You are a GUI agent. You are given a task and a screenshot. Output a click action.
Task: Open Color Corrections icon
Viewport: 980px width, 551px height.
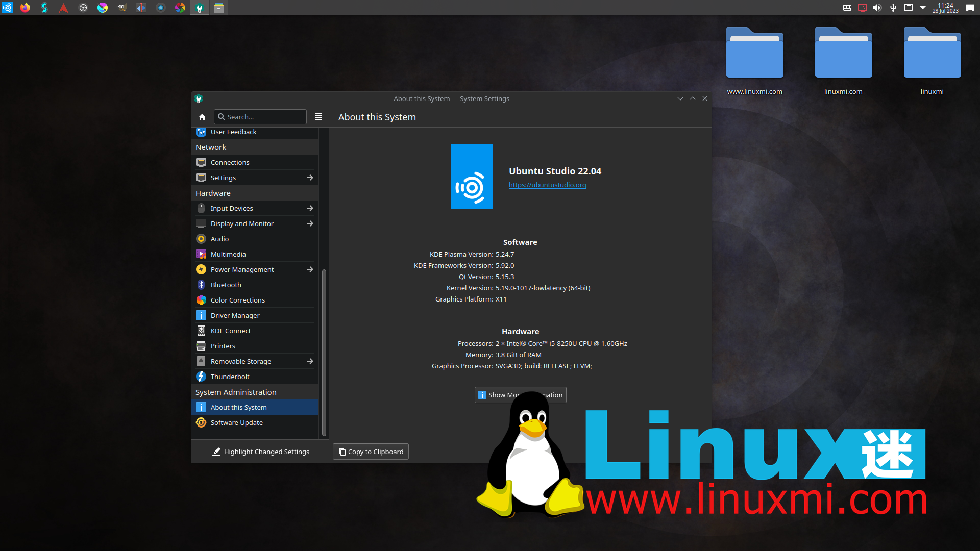pos(201,300)
